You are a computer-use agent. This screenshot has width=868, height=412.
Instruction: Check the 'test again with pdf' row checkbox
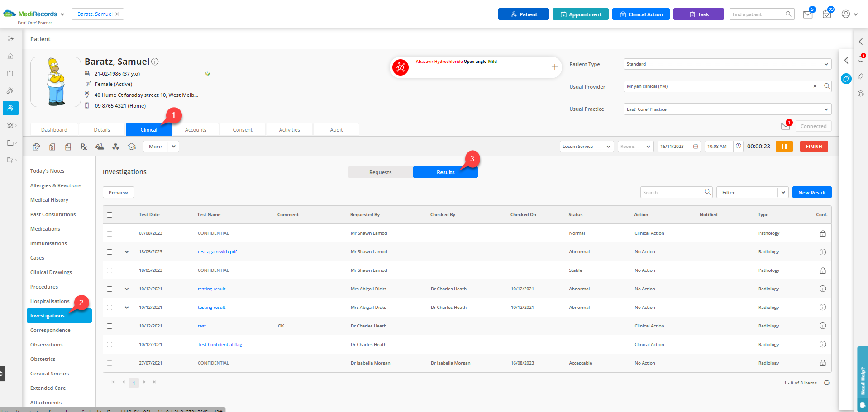click(x=110, y=252)
